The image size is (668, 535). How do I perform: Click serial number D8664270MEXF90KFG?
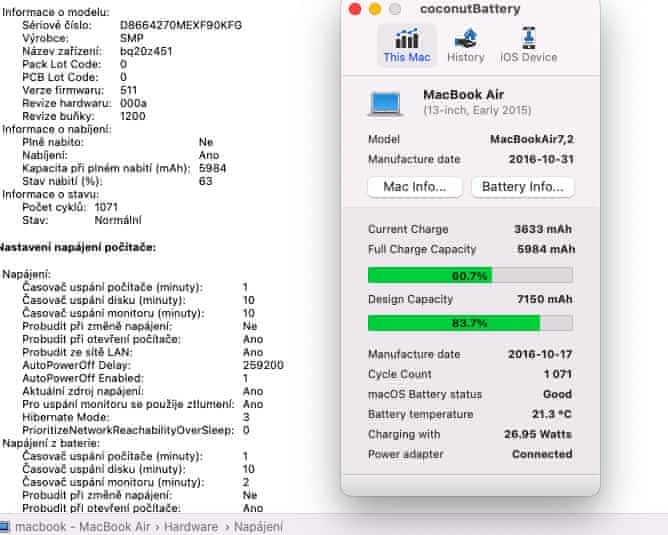point(181,25)
